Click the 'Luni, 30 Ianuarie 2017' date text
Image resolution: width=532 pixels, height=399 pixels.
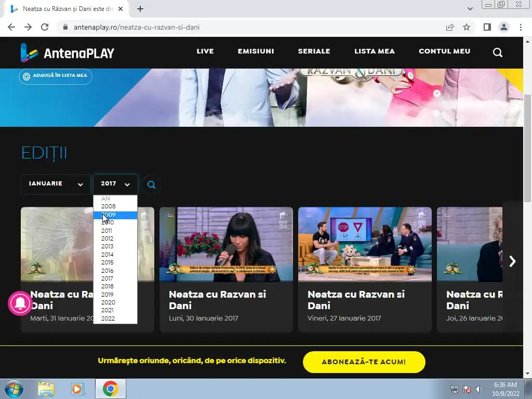coord(204,318)
